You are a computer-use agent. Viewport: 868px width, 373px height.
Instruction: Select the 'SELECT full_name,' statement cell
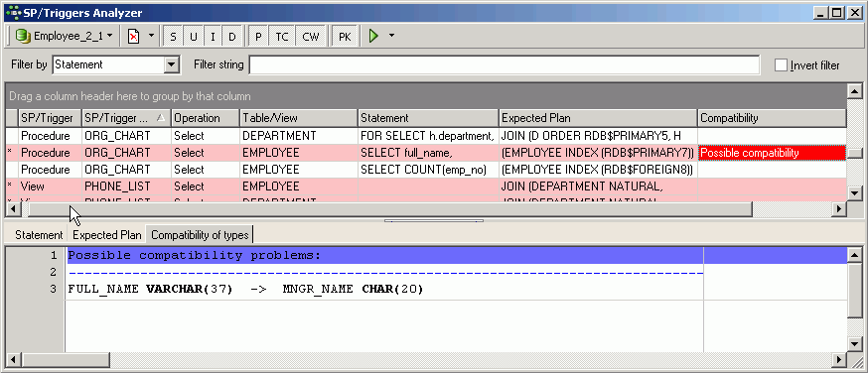tap(428, 153)
